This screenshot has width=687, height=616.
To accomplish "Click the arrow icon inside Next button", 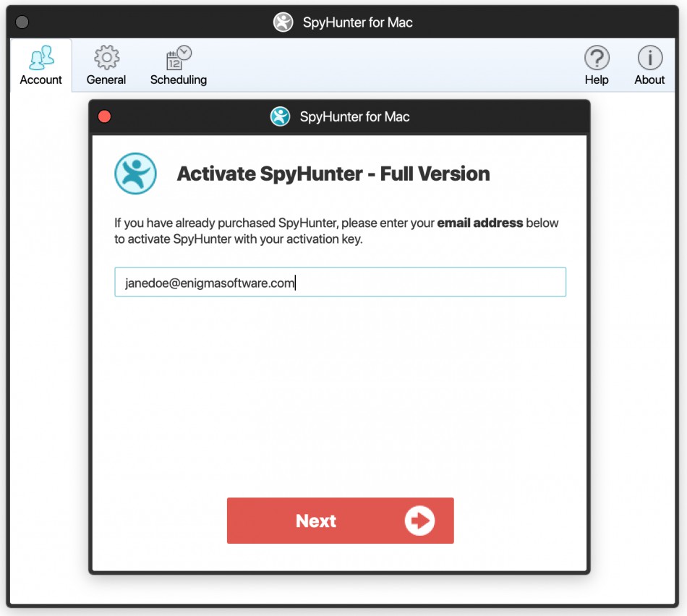I will [x=419, y=521].
